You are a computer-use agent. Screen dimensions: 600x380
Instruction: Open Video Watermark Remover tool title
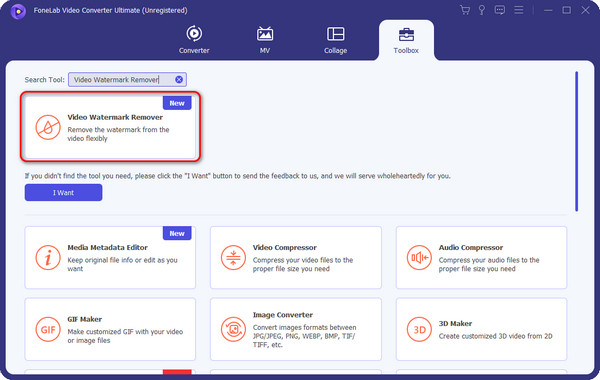115,117
